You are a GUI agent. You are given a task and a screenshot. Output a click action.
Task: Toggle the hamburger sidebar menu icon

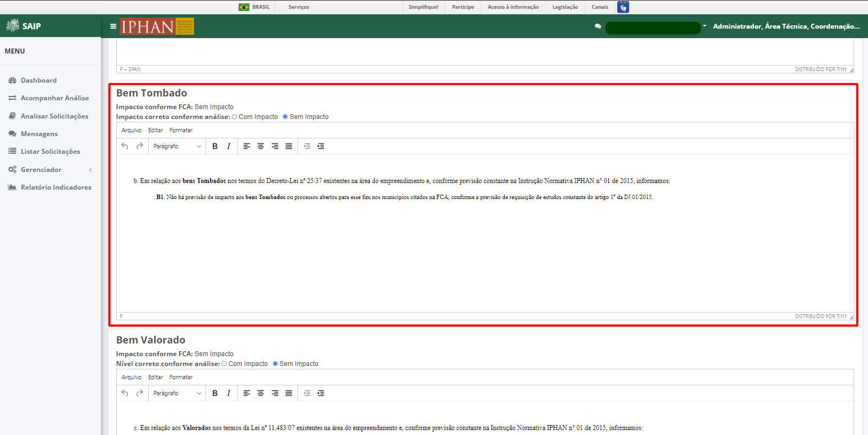tap(113, 26)
